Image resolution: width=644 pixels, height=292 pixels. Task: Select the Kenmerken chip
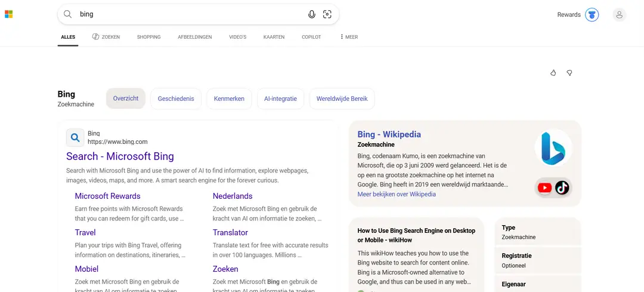[229, 99]
